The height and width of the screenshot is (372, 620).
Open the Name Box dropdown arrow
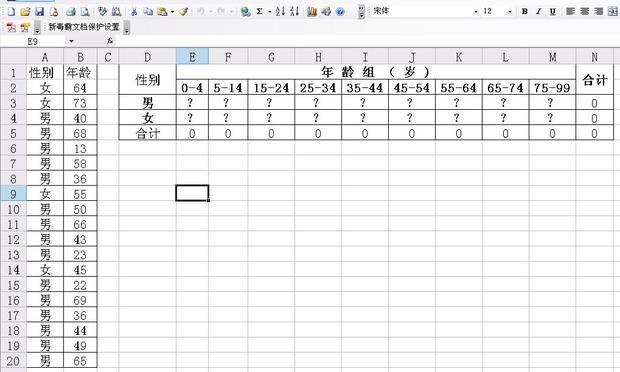(x=71, y=41)
